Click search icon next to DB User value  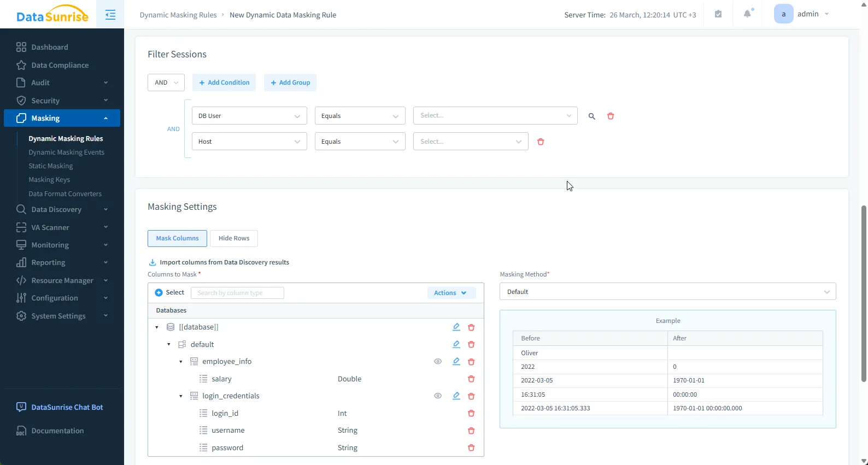tap(591, 116)
